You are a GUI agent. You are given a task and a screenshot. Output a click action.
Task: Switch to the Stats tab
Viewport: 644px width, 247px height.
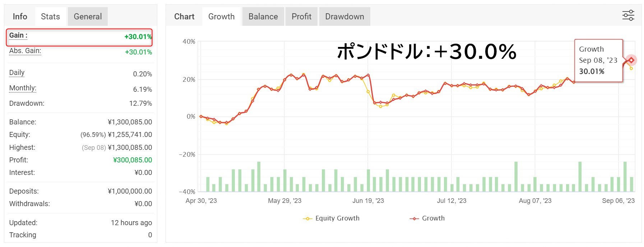[50, 16]
